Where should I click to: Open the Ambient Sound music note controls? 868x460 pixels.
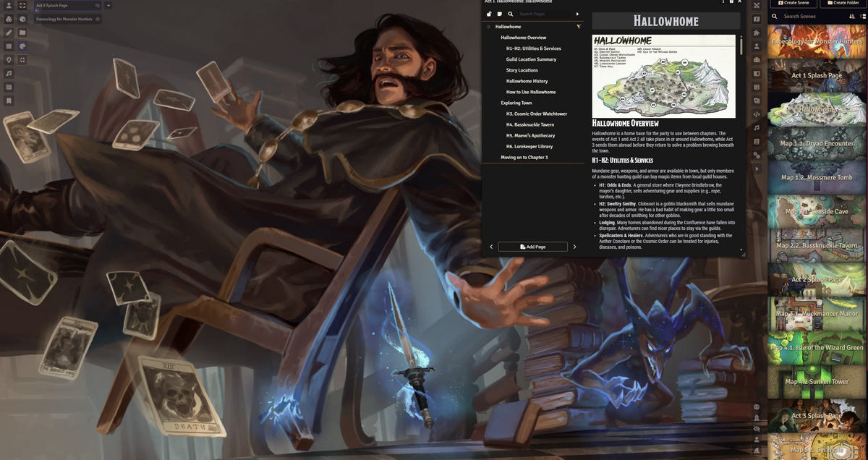point(9,73)
